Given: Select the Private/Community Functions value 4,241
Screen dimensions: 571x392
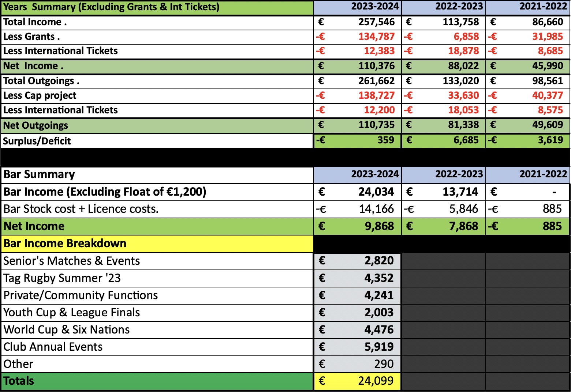Looking at the screenshot, I should tap(379, 295).
